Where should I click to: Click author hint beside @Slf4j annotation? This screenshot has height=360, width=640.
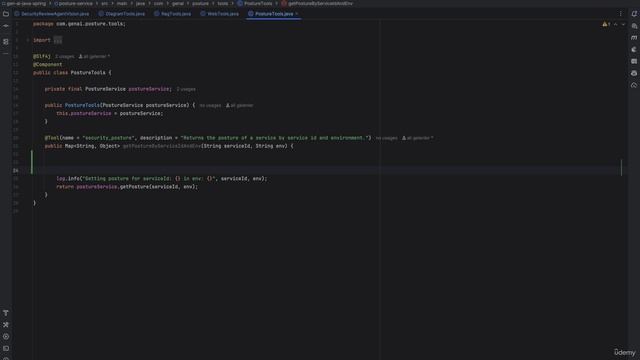(x=94, y=56)
